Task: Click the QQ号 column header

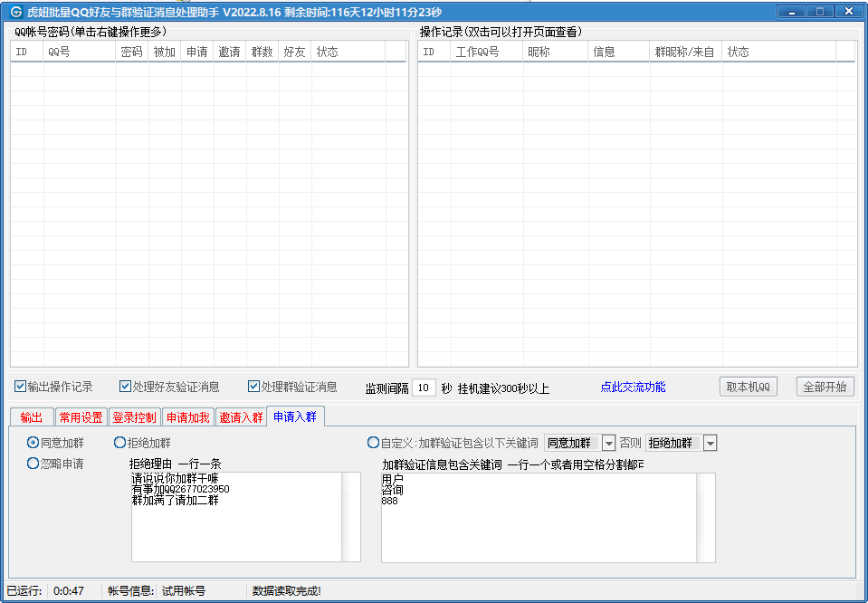Action: pos(80,52)
